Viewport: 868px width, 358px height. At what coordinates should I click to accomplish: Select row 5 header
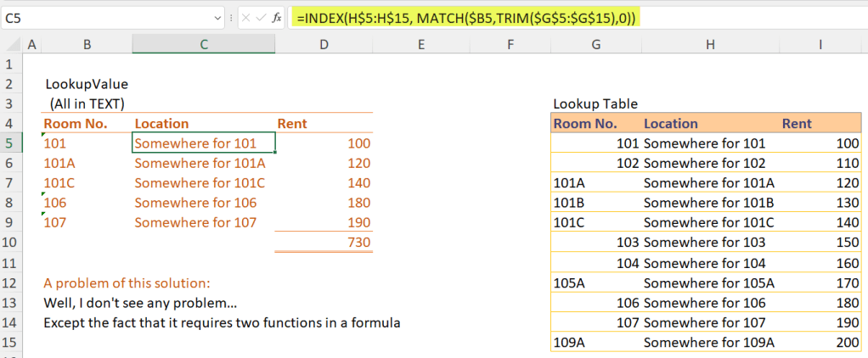point(10,143)
